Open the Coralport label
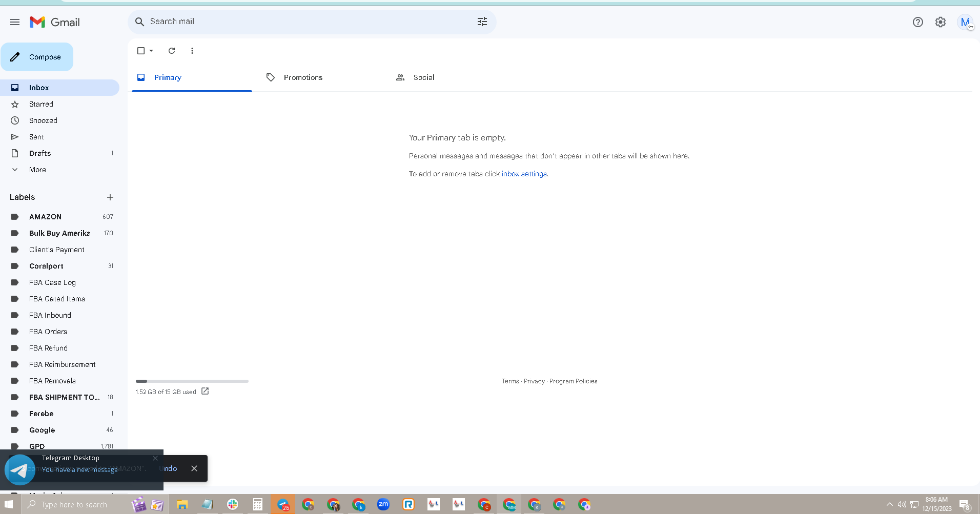The height and width of the screenshot is (514, 980). [59, 266]
